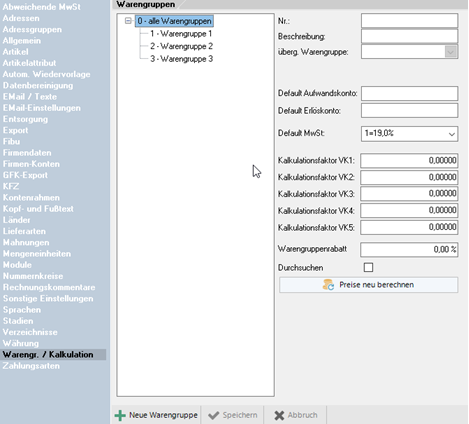This screenshot has height=424, width=469.
Task: Select Warengruppe 3 in the tree
Action: point(181,59)
